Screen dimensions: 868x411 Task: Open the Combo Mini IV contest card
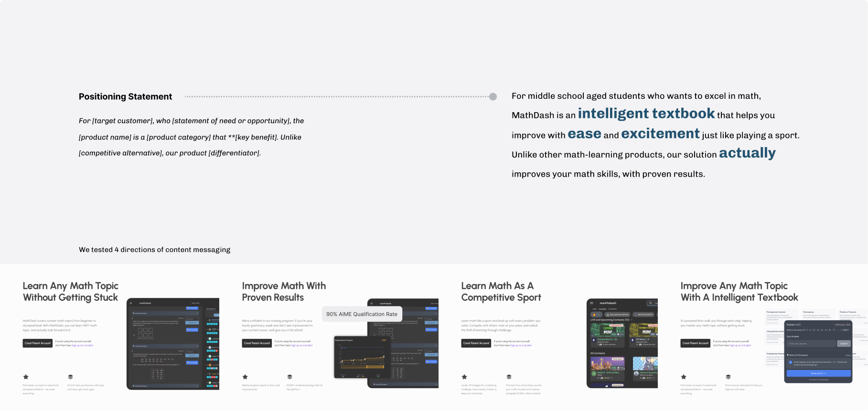pyautogui.click(x=608, y=335)
